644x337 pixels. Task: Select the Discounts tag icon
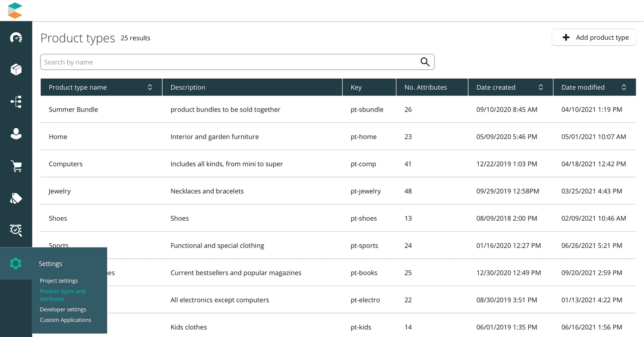pos(16,198)
